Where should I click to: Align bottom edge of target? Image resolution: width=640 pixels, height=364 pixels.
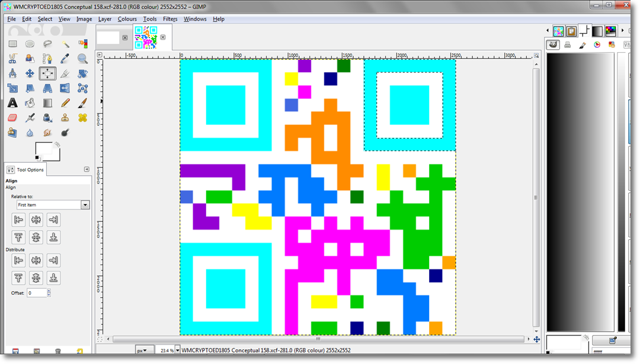[x=53, y=237]
